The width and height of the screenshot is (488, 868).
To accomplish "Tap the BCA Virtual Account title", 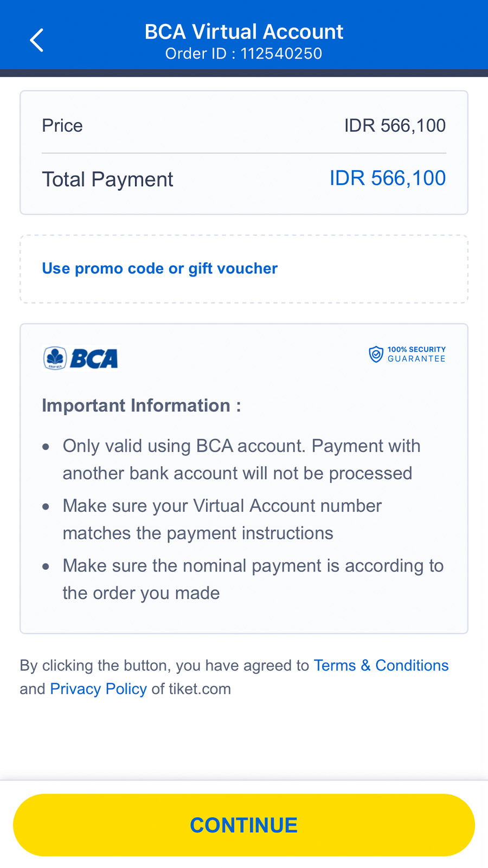I will pyautogui.click(x=244, y=31).
